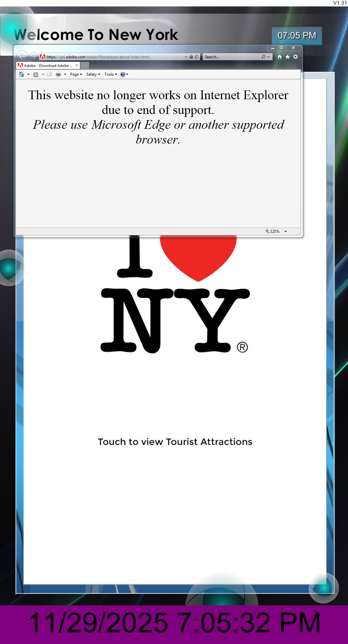Open the Page menu
Viewport: 348px width, 644px height.
click(x=76, y=74)
